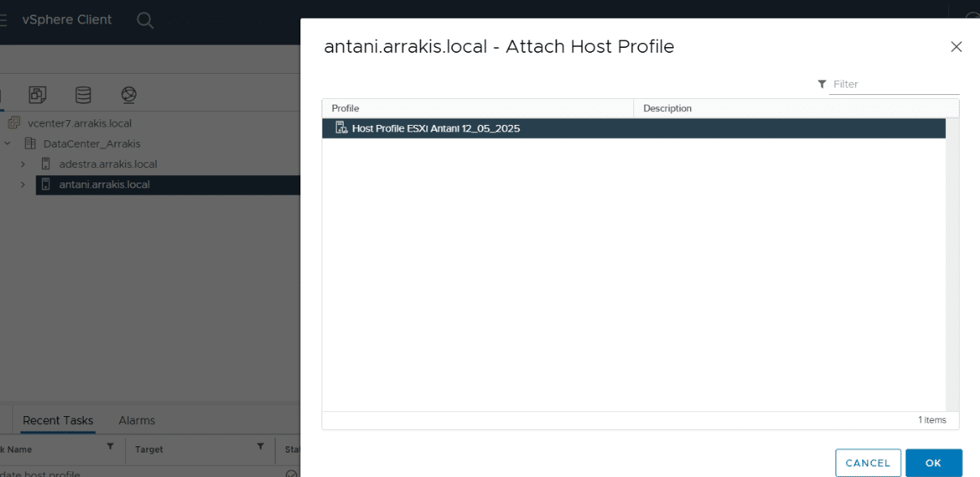Sort by the Description column header
980x477 pixels.
point(796,108)
